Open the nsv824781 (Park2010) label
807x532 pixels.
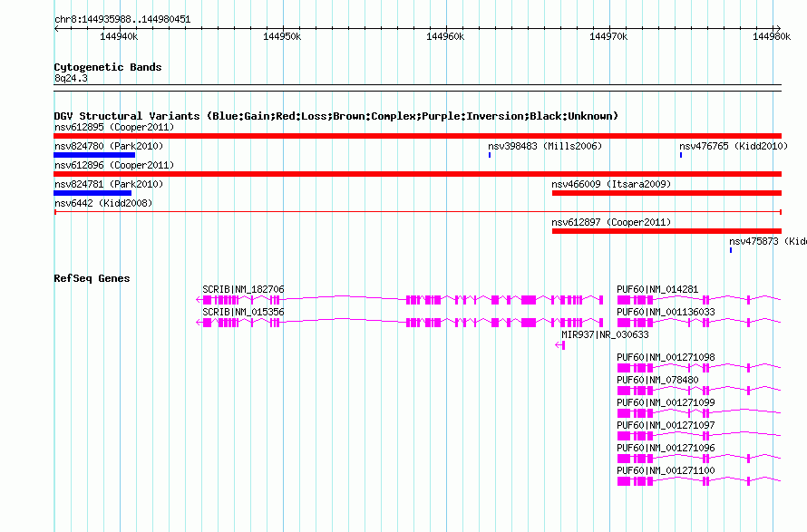pyautogui.click(x=109, y=184)
